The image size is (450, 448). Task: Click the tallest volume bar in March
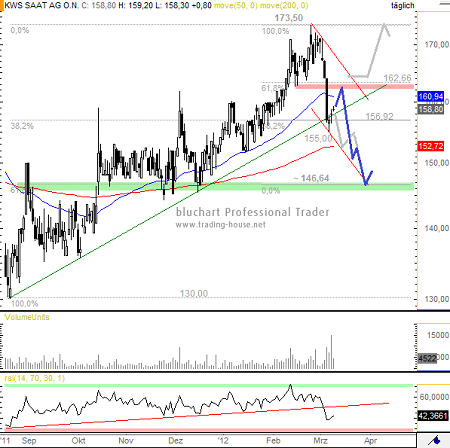pos(331,352)
